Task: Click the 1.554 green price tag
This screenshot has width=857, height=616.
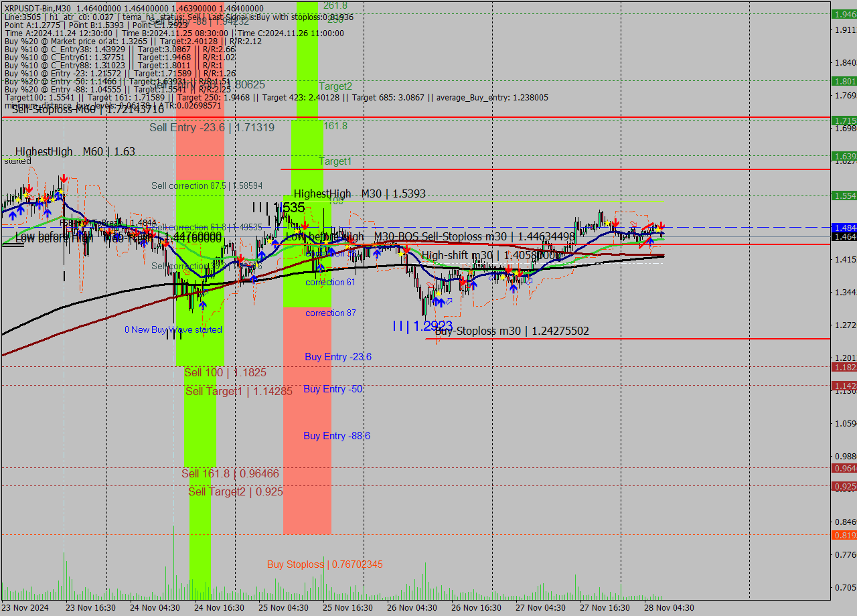Action: [x=844, y=196]
